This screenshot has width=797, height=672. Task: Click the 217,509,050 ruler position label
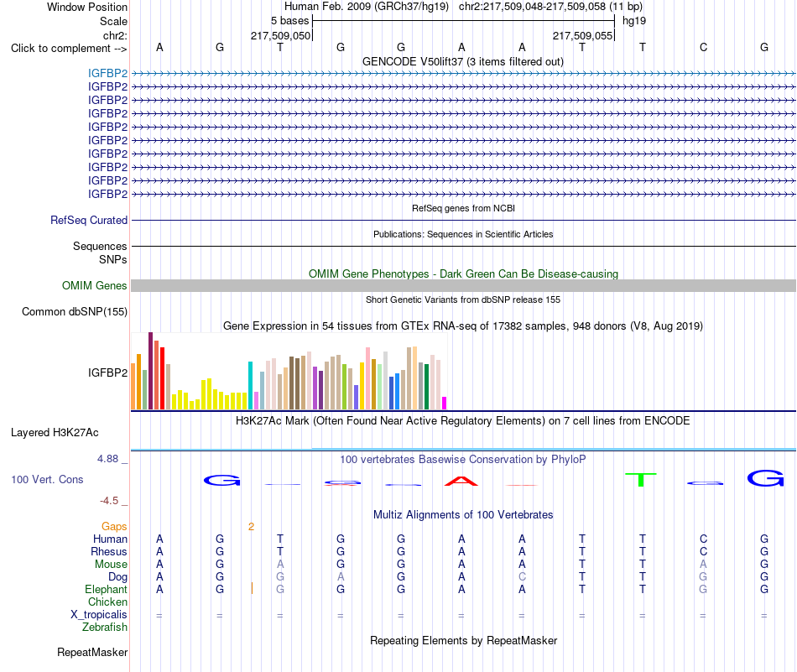coord(280,35)
